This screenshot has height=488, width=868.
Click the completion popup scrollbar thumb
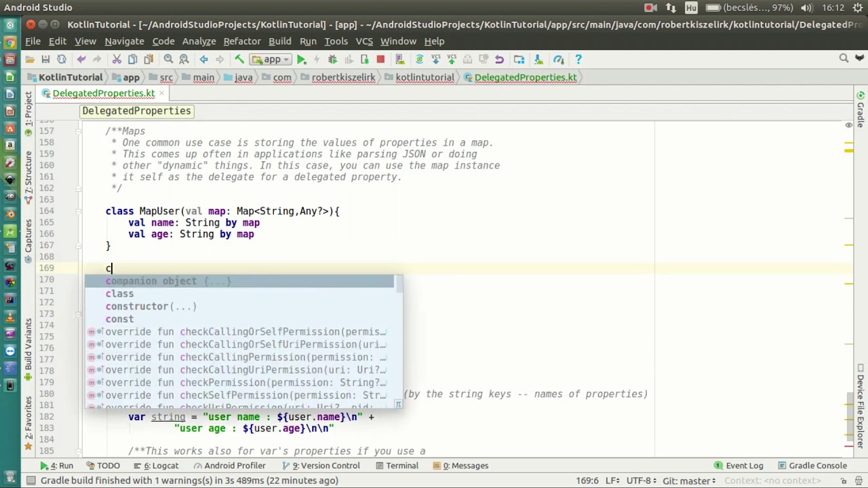pyautogui.click(x=398, y=285)
